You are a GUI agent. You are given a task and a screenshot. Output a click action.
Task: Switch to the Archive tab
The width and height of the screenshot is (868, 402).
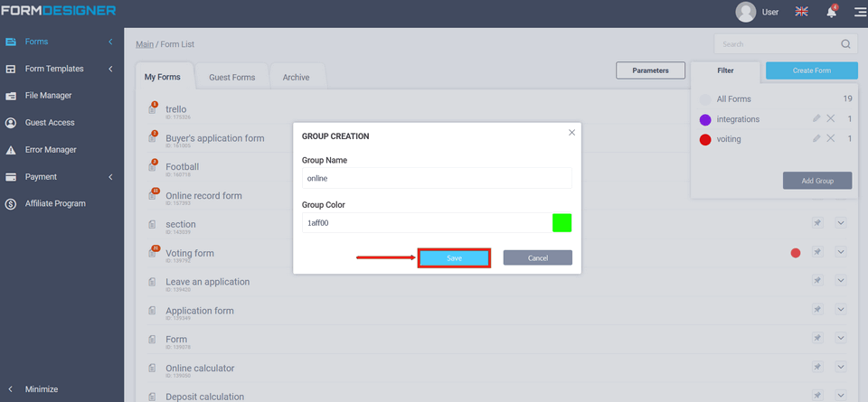pos(297,78)
